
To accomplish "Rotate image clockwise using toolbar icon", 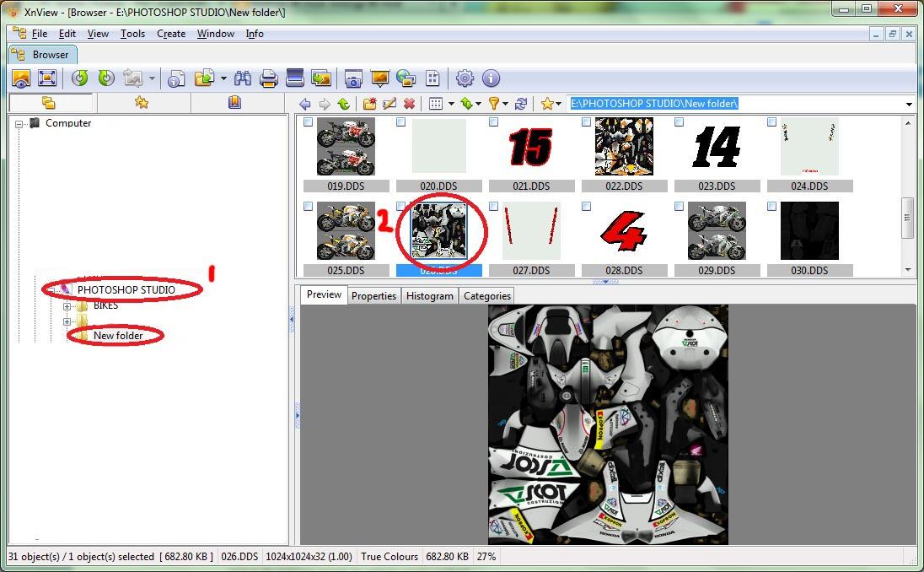I will [x=107, y=78].
